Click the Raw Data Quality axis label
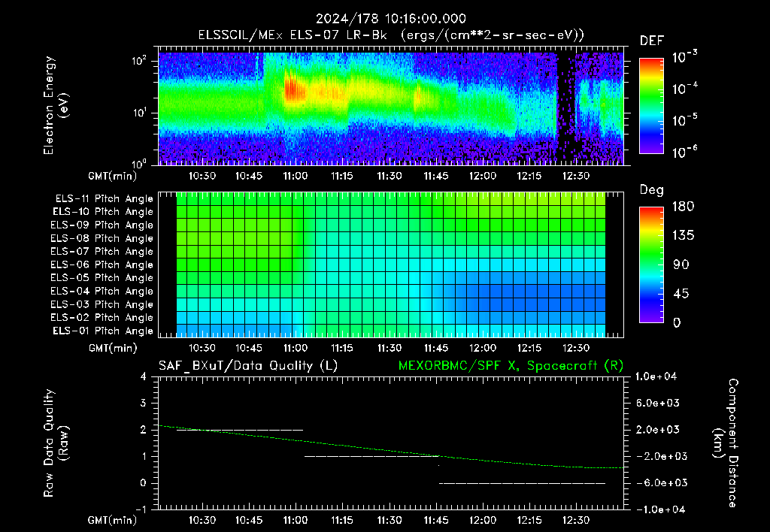This screenshot has height=532, width=770. [55, 443]
